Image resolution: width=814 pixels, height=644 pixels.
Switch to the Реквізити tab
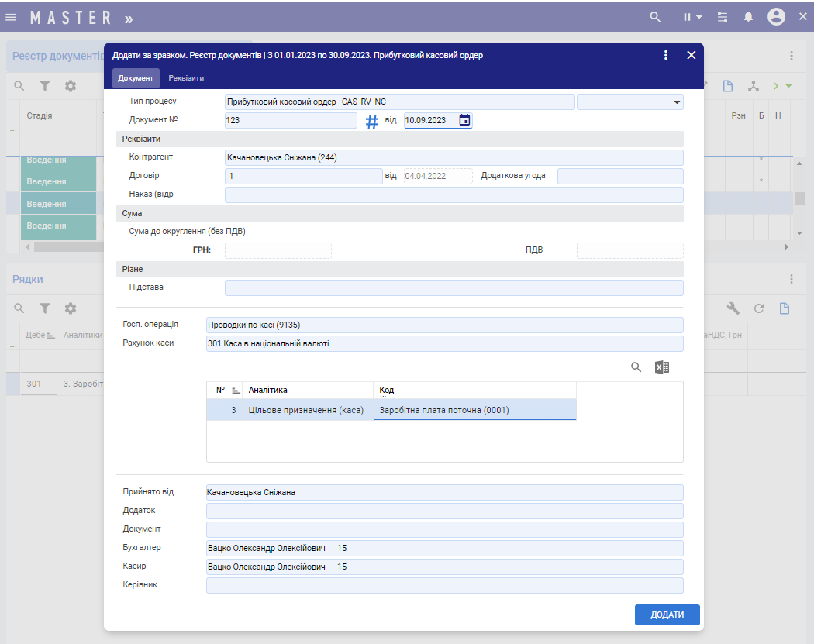pos(186,78)
